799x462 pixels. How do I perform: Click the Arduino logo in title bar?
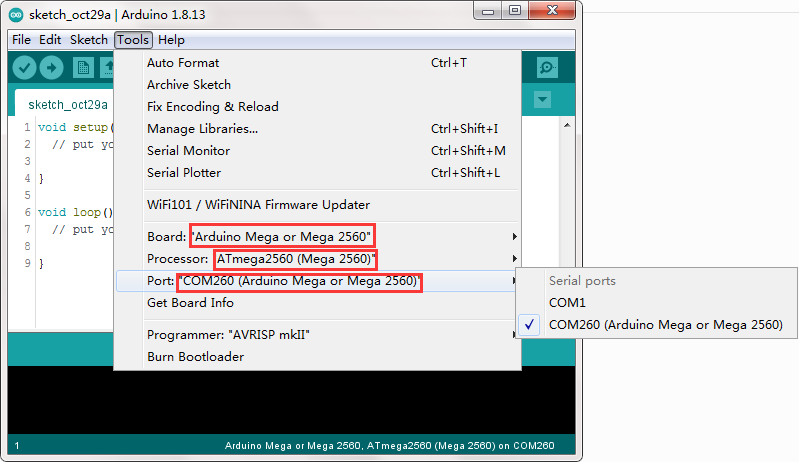pos(16,15)
